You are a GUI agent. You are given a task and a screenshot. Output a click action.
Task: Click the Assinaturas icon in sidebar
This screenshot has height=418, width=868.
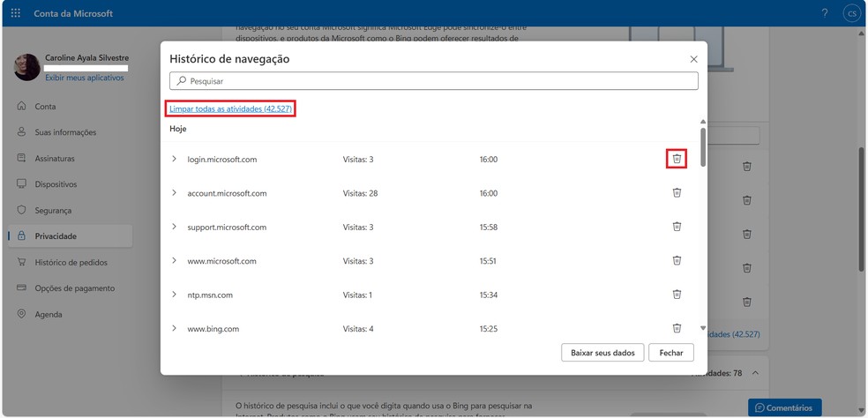[21, 158]
